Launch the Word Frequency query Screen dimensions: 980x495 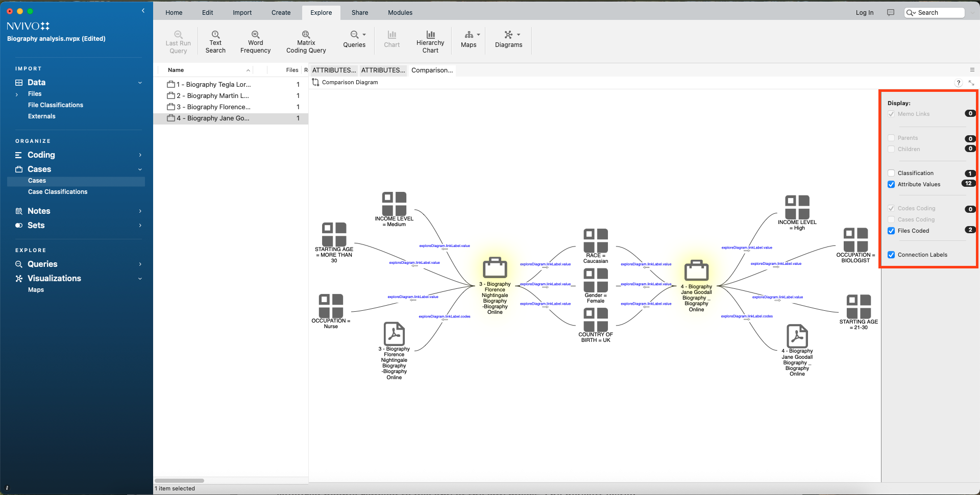[255, 41]
